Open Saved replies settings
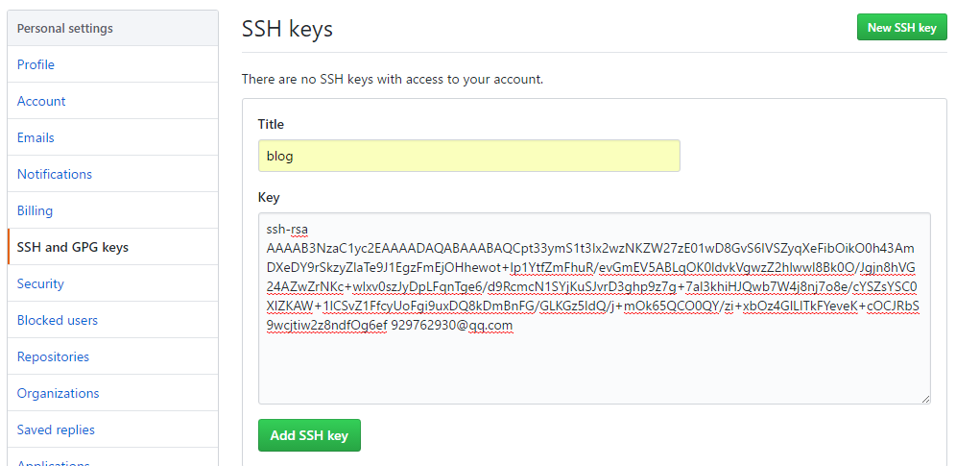Viewport: 980px width, 466px height. tap(56, 429)
